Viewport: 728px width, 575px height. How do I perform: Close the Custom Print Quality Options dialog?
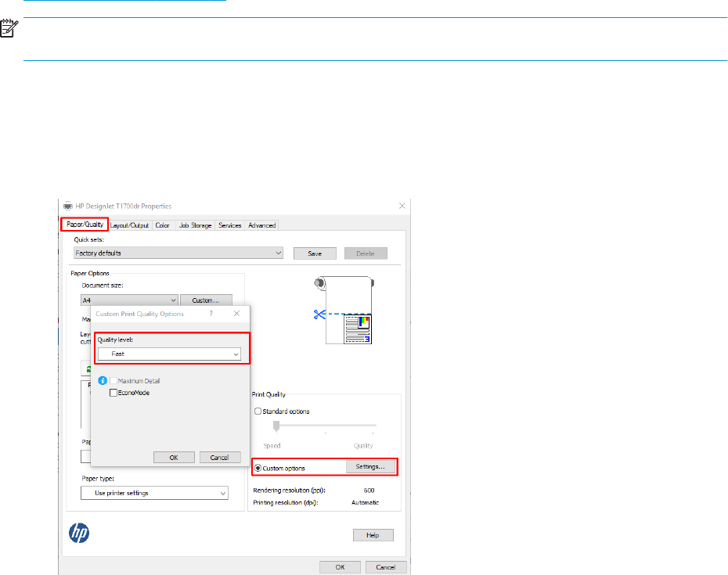click(236, 314)
